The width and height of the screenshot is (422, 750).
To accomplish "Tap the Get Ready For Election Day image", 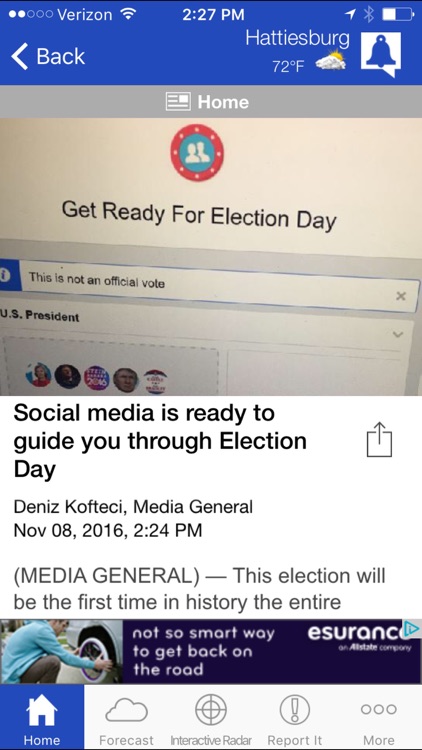I will coord(211,257).
